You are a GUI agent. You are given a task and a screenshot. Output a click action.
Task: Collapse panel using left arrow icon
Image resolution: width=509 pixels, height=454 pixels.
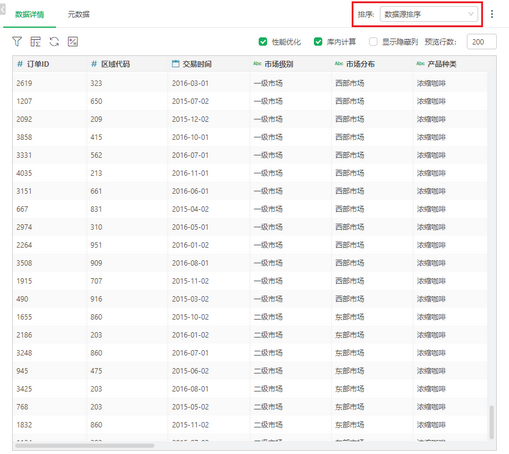pyautogui.click(x=3, y=9)
